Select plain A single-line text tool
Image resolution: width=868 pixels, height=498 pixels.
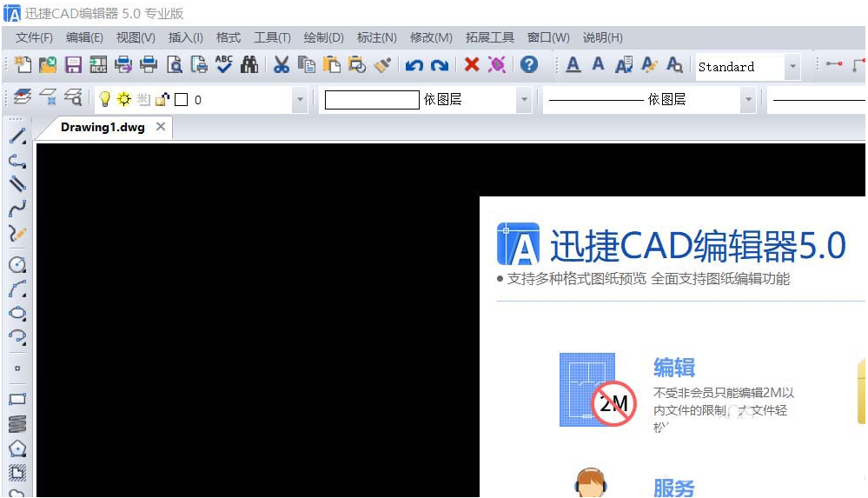point(599,65)
